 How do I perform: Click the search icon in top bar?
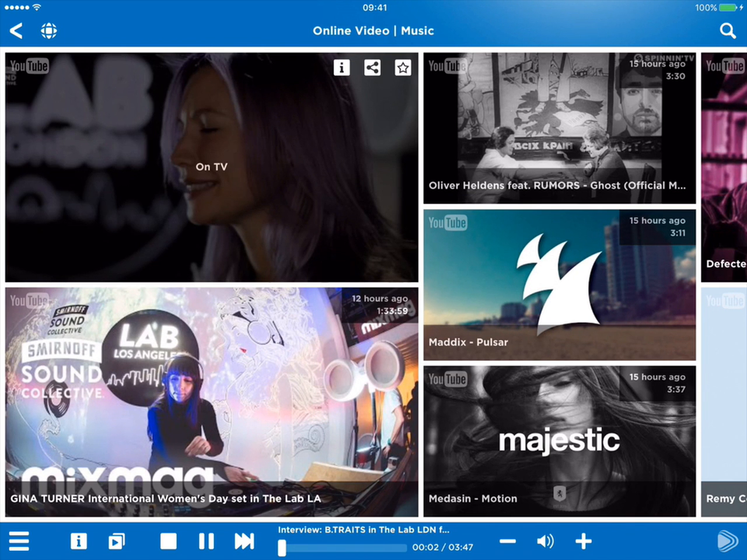[728, 30]
